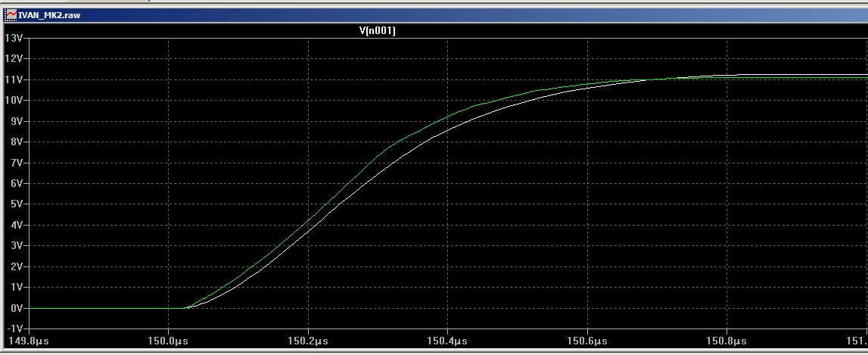Image resolution: width=868 pixels, height=355 pixels.
Task: Click the 150.0µs time axis label
Action: (168, 341)
